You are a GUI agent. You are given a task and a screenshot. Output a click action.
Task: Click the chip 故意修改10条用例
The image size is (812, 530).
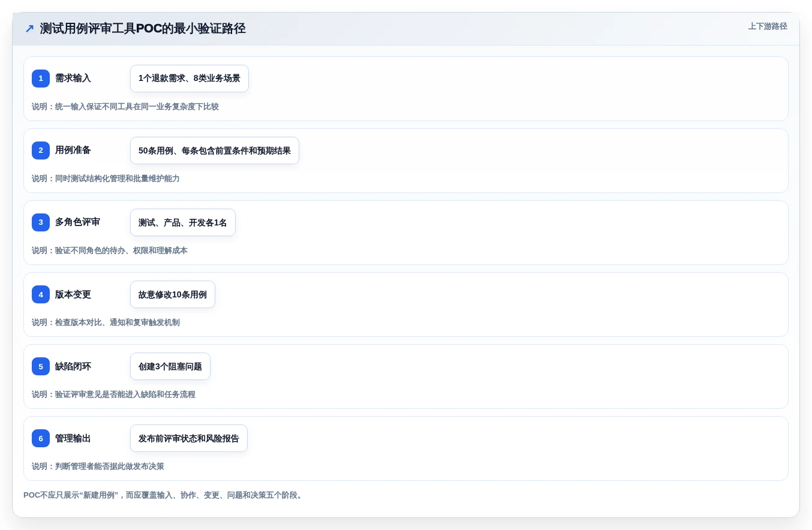click(x=173, y=294)
